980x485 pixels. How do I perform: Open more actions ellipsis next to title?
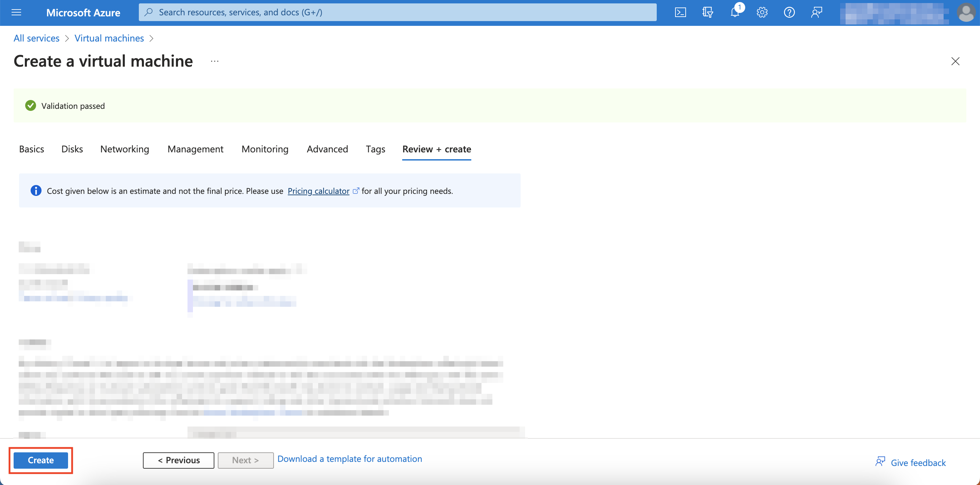coord(215,61)
